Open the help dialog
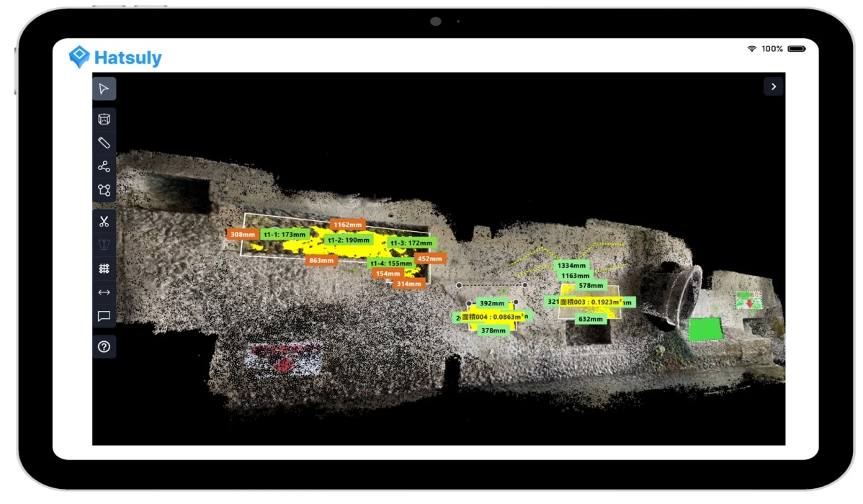The image size is (863, 504). [104, 348]
